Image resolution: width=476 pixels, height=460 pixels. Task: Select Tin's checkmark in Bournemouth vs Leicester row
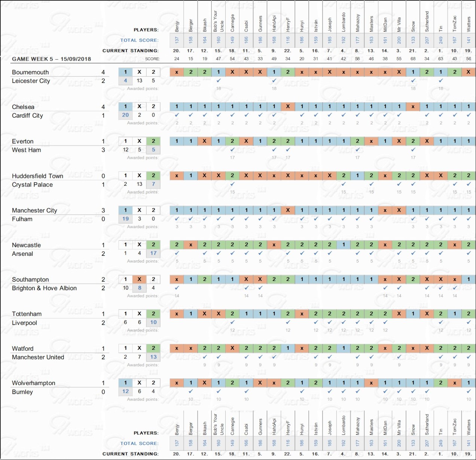(441, 81)
